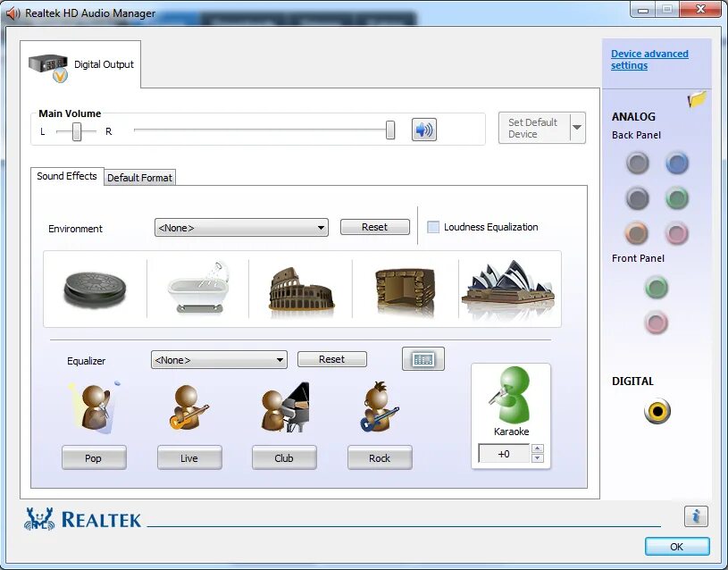Screen dimensions: 728x570
Task: Select the manhole (Sewer Pipe) environment icon
Action: coord(95,289)
